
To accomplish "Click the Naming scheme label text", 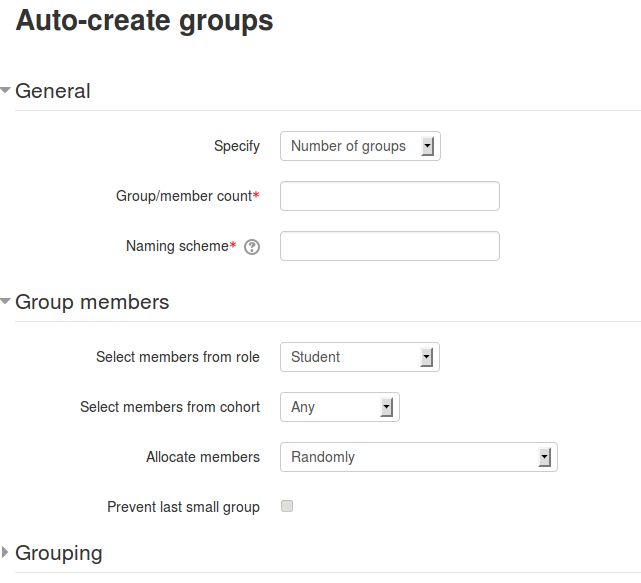I will (x=177, y=246).
